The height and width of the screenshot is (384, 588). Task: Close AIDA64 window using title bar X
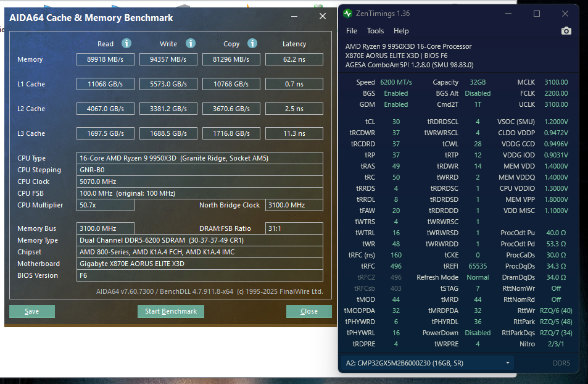click(323, 17)
